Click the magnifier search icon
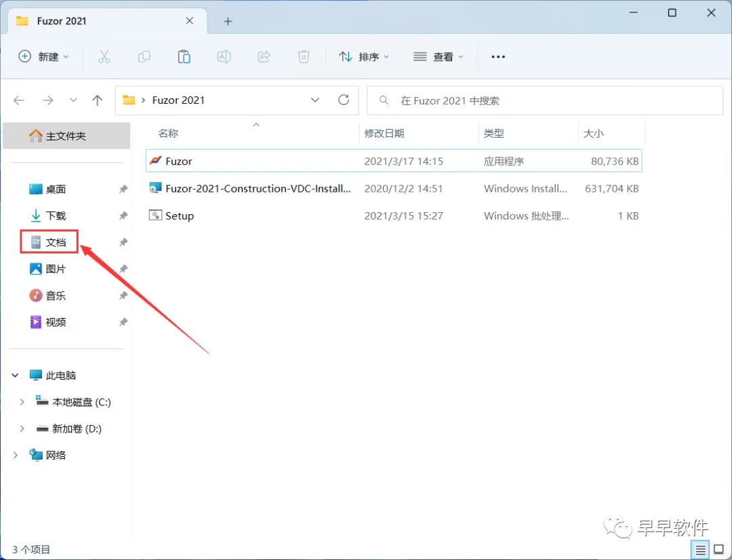 (384, 100)
